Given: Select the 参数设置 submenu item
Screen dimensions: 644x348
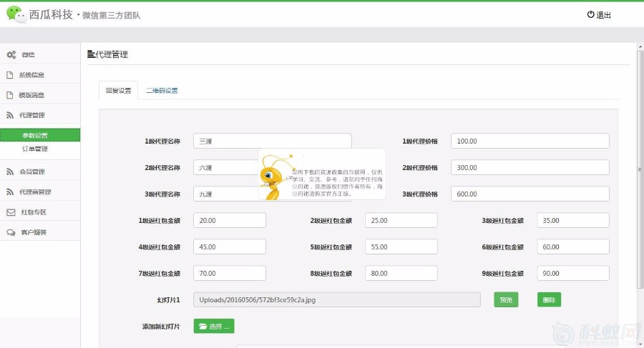Looking at the screenshot, I should (40, 135).
